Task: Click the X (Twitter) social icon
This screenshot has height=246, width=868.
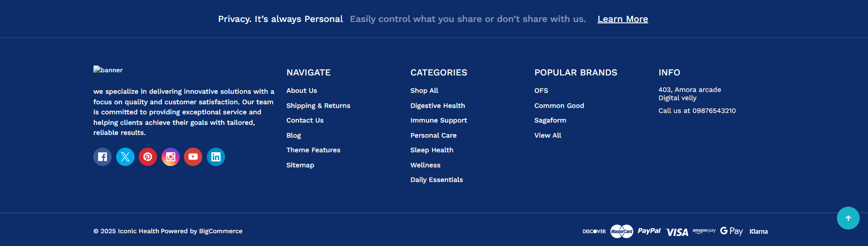Action: tap(125, 157)
